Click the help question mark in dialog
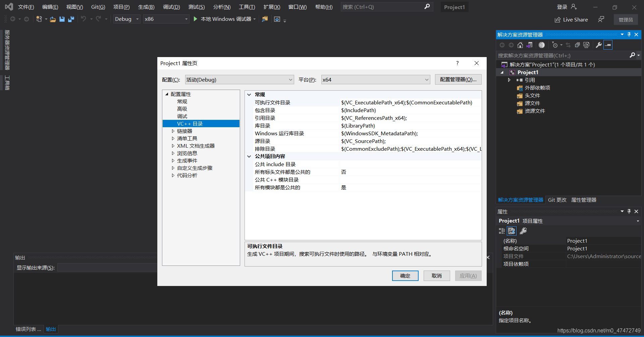 coord(457,63)
